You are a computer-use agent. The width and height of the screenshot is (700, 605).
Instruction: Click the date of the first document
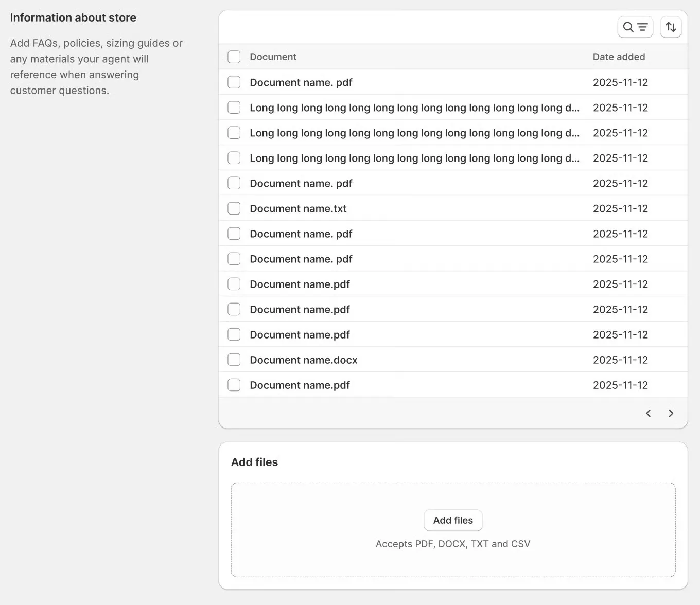click(620, 82)
